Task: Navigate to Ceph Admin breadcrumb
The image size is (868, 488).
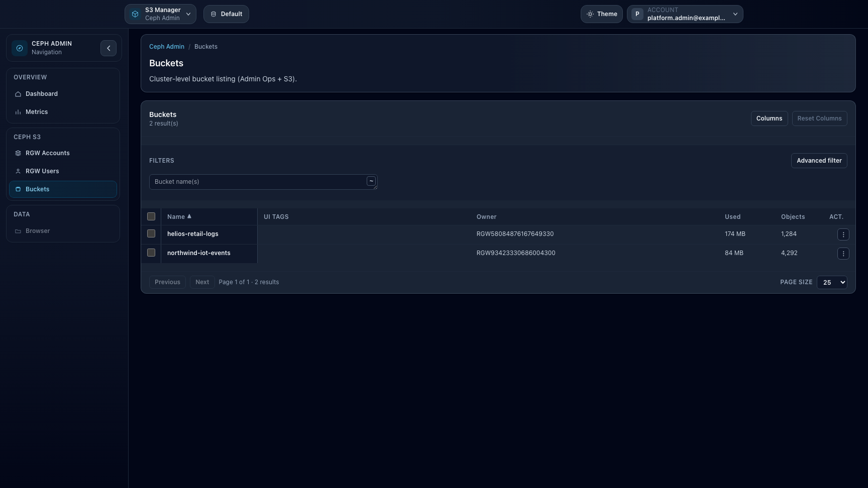Action: tap(166, 46)
